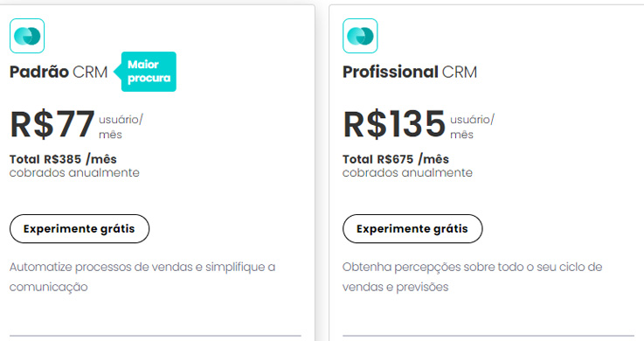
Task: Click the light CRM word after Padrão
Action: (x=90, y=72)
